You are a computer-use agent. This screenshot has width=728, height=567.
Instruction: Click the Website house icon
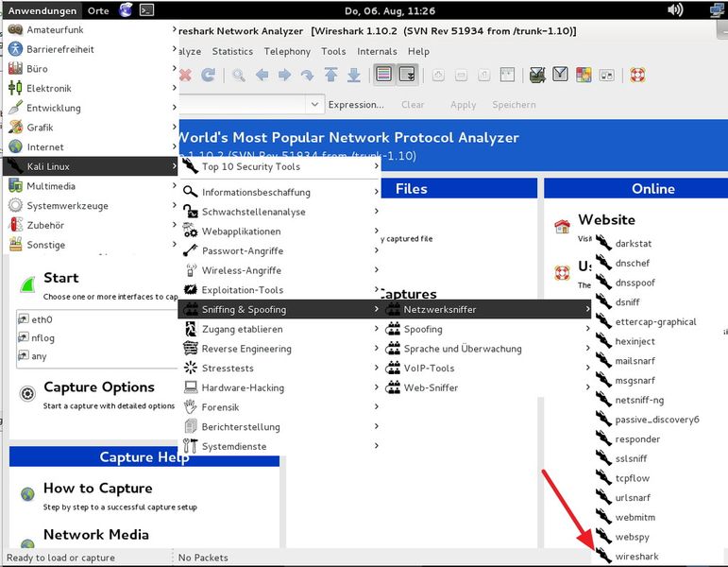(562, 227)
